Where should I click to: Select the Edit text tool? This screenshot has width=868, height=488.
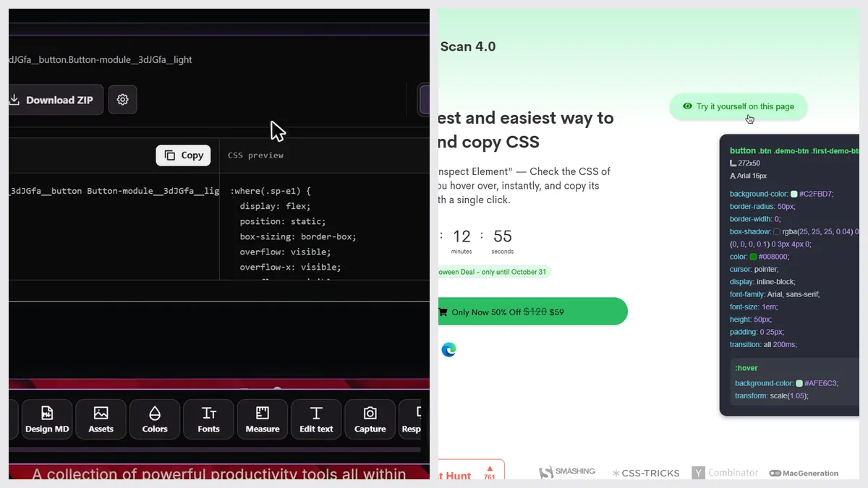[316, 419]
